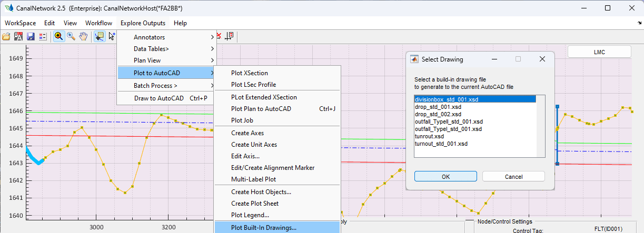Click the Node/Control Settings panel title
This screenshot has width=644, height=233.
pos(505,221)
